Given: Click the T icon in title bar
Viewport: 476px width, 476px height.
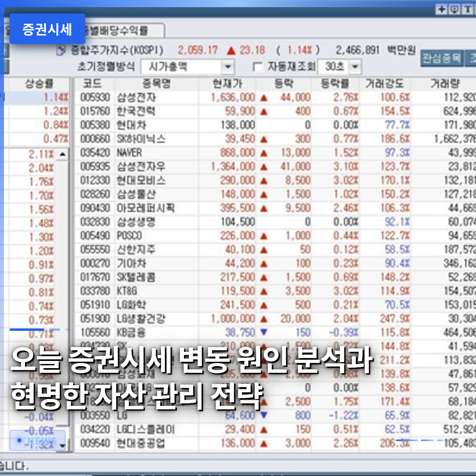Looking at the screenshot, I should coord(468,9).
